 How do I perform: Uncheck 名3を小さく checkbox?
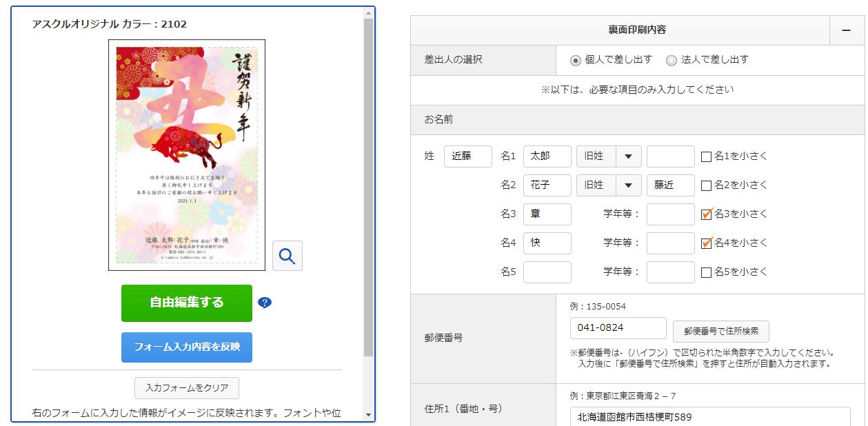click(x=706, y=214)
